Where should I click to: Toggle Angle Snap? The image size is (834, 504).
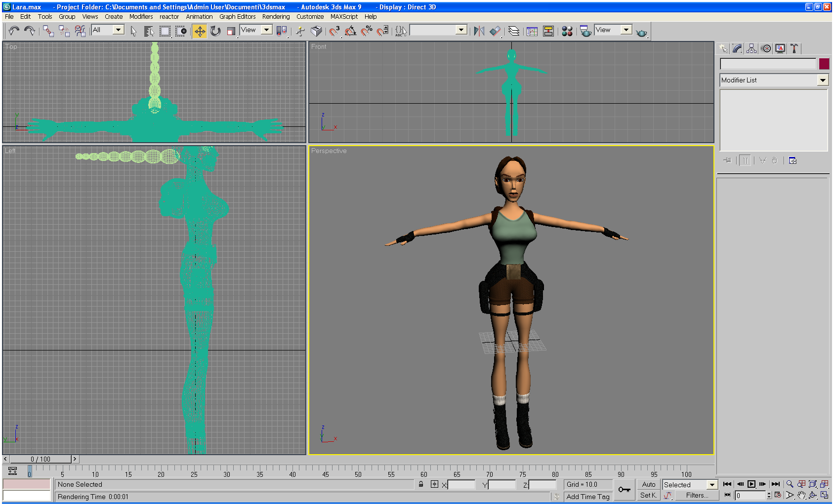[x=350, y=31]
